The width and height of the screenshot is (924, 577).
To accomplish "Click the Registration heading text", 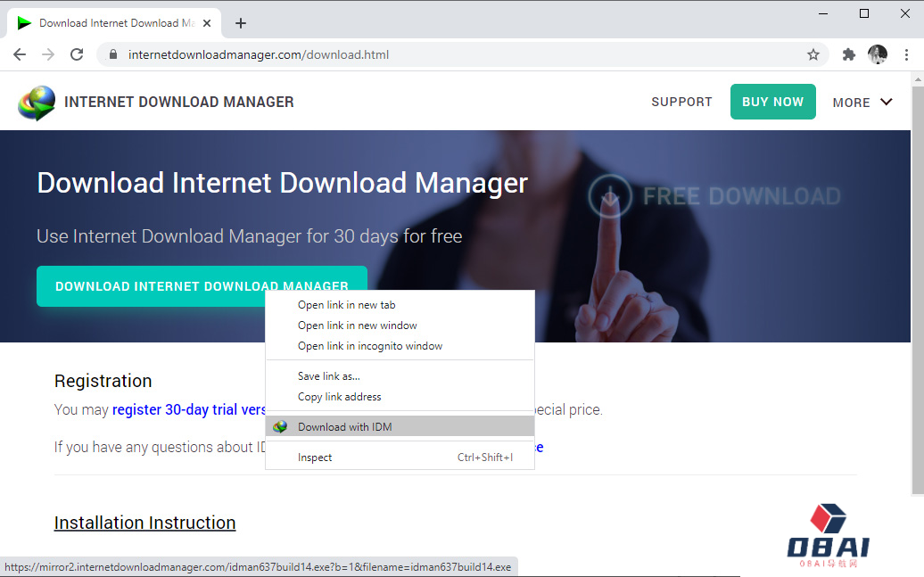I will tap(103, 382).
